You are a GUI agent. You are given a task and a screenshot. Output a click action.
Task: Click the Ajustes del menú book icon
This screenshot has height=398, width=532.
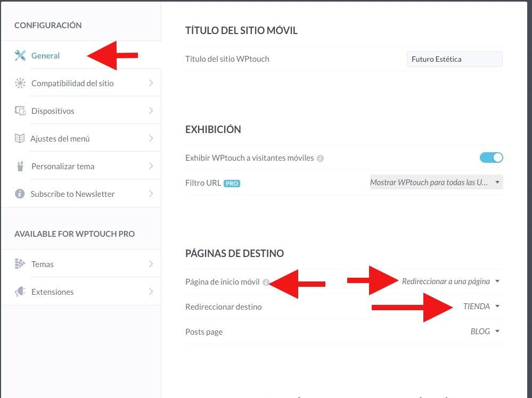tap(20, 138)
